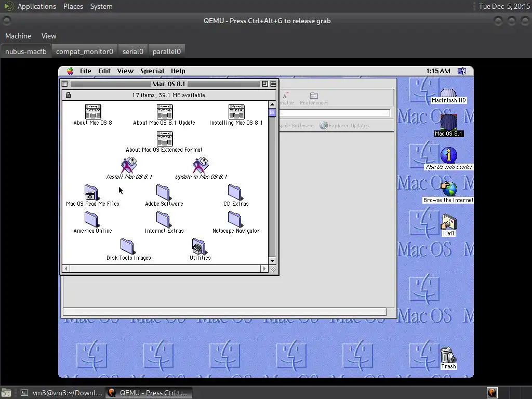Image resolution: width=532 pixels, height=399 pixels.
Task: Open the application switcher icon in menu bar
Action: pos(462,71)
